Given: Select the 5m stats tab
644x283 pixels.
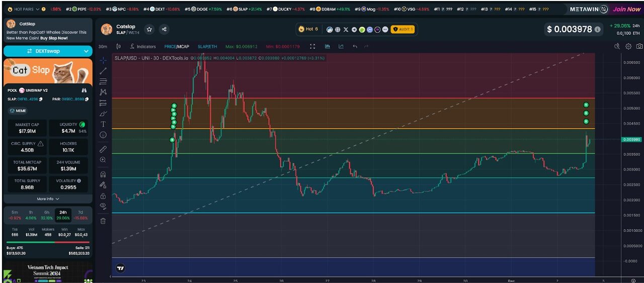Looking at the screenshot, I should pos(15,216).
